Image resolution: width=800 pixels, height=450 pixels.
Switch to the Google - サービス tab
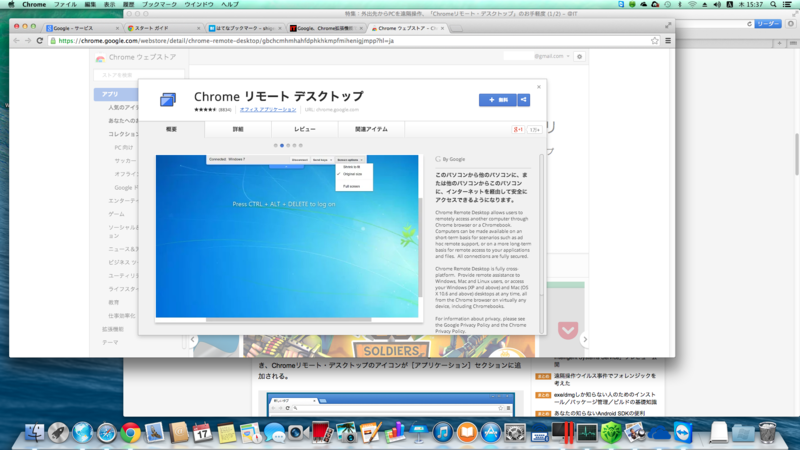81,28
